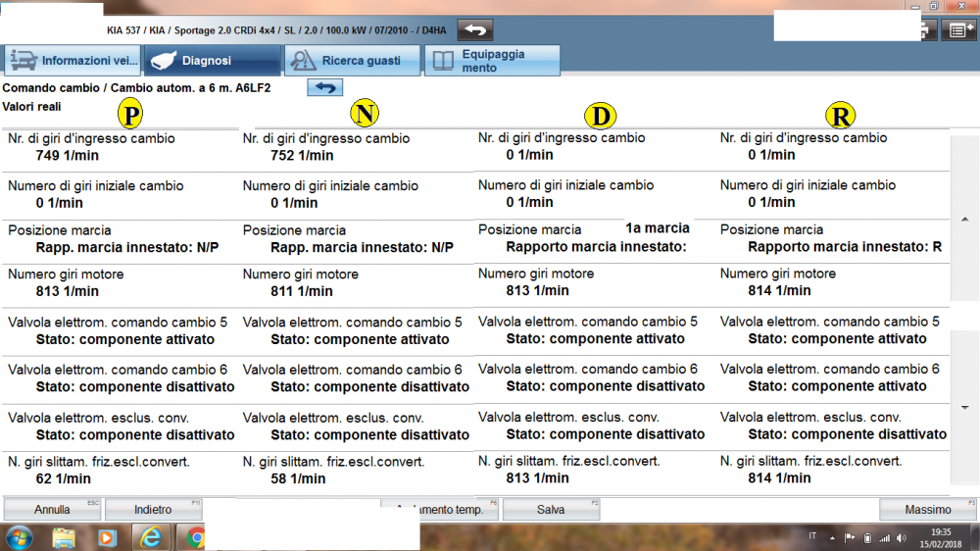The width and height of the screenshot is (980, 551).
Task: Click the network signal icon in the tray
Action: click(x=884, y=538)
